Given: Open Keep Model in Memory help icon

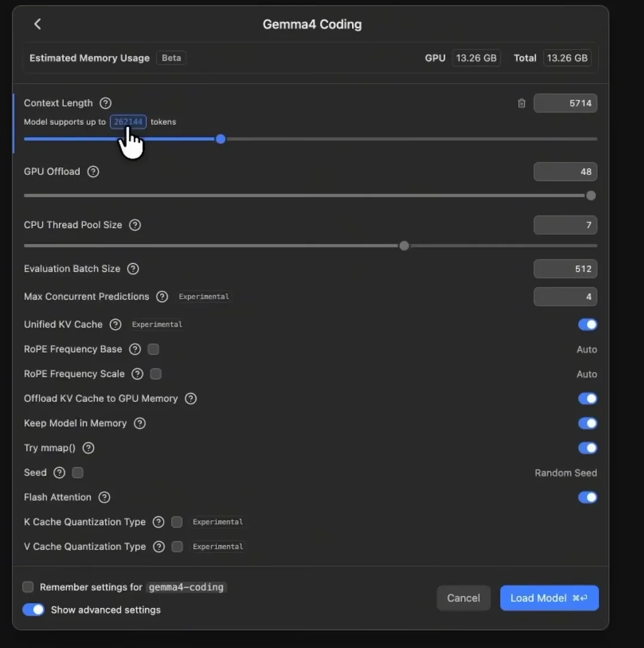Looking at the screenshot, I should point(140,423).
